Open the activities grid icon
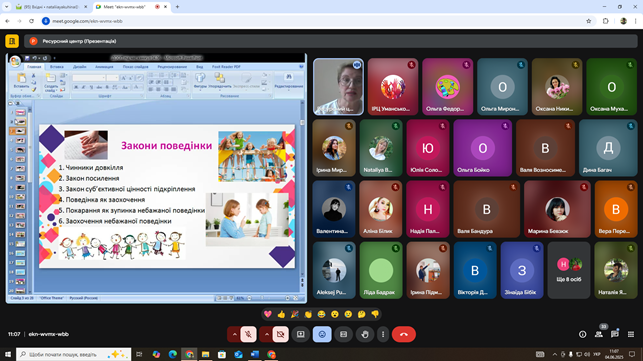 [631, 334]
